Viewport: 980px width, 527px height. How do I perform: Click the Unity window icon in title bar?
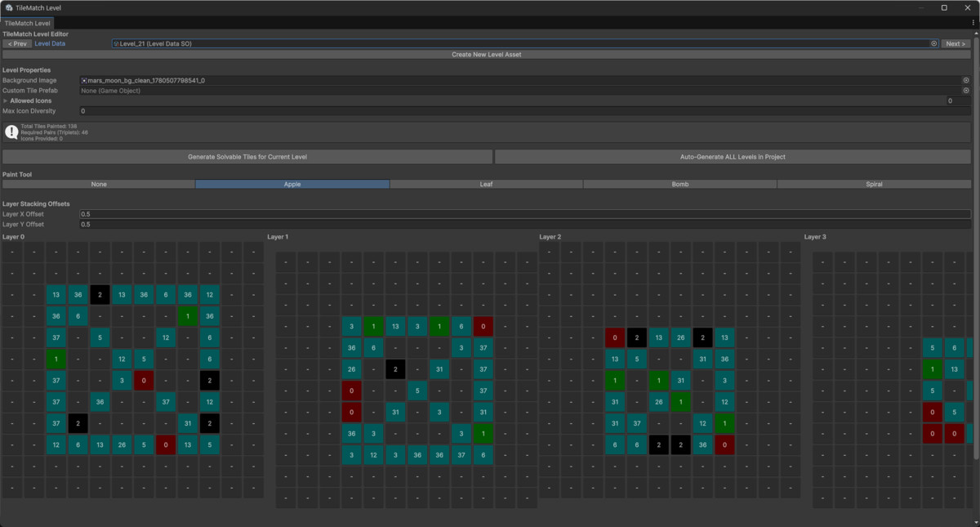click(x=8, y=7)
